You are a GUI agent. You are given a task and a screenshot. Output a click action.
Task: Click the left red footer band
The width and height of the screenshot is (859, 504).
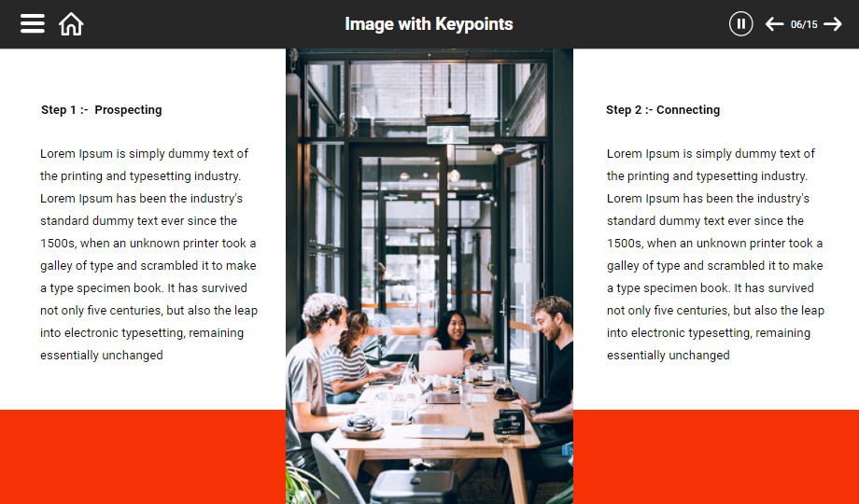[143, 457]
